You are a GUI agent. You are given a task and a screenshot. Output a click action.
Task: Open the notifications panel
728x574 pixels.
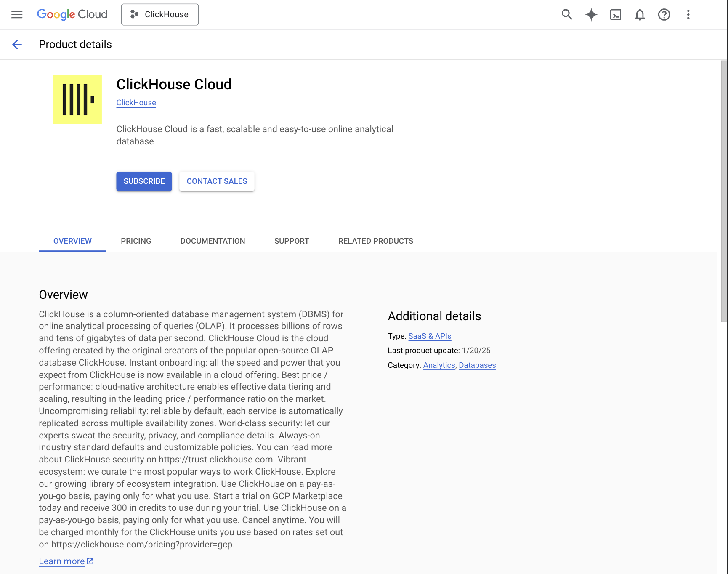coord(640,14)
